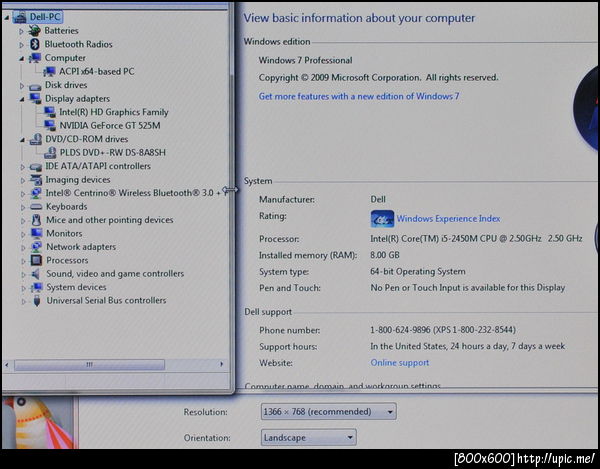Click the Dell support phone number value

point(443,330)
